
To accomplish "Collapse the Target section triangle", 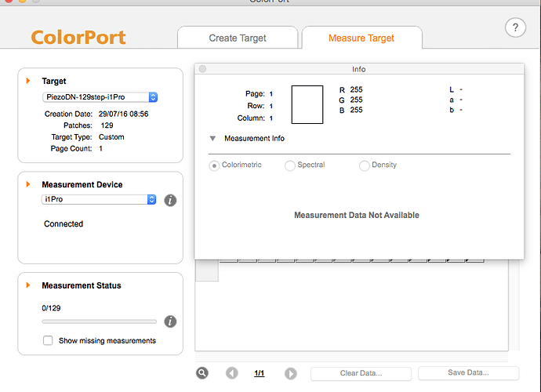I will tap(28, 81).
